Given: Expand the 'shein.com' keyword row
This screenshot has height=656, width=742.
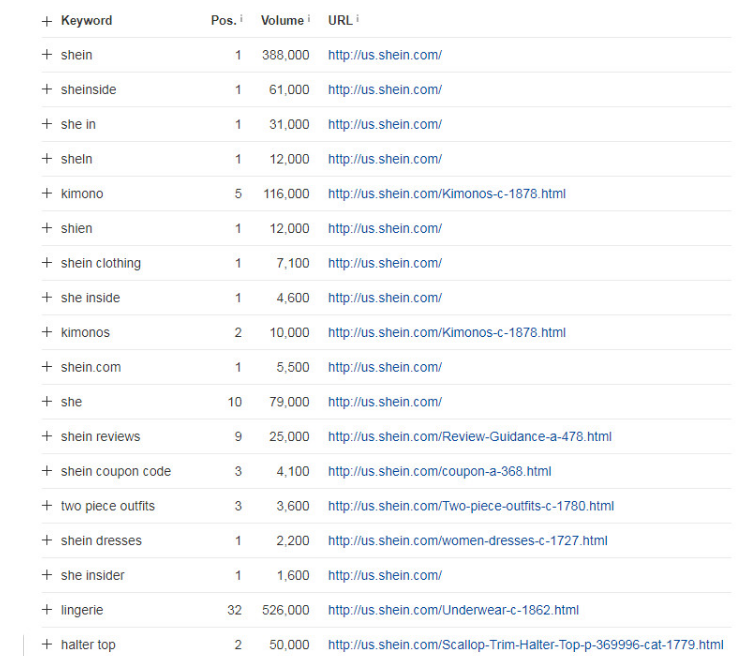Looking at the screenshot, I should pos(46,367).
